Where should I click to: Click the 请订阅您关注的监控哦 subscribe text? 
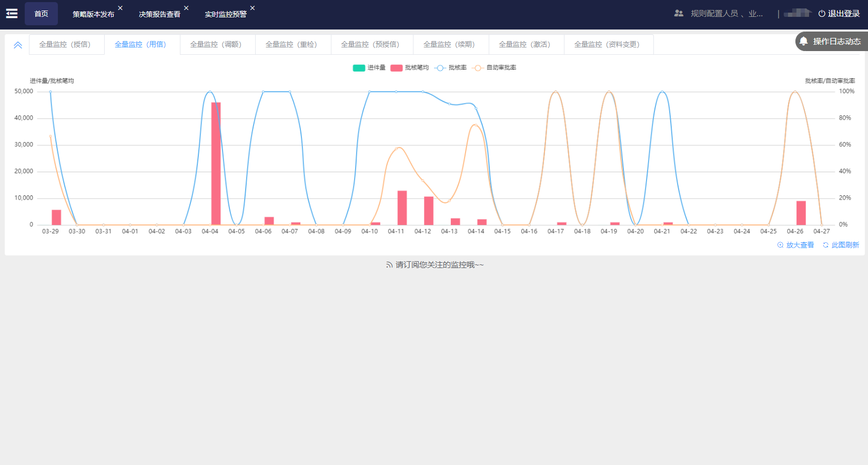pos(435,265)
